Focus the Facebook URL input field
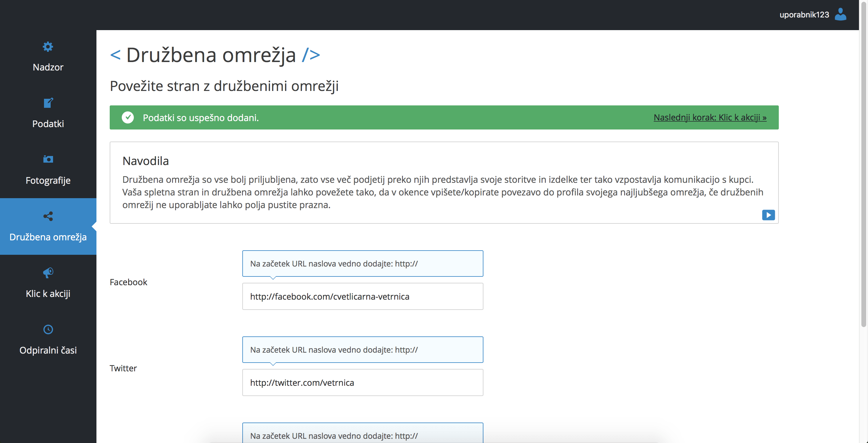Screen dimensions: 868x443 click(363, 296)
